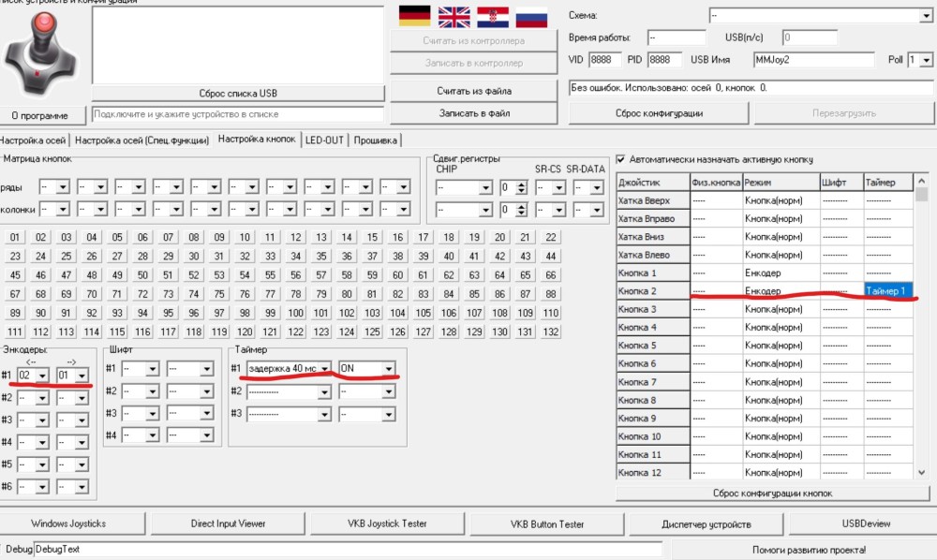Expand the Poll rate dropdown

coord(926,60)
